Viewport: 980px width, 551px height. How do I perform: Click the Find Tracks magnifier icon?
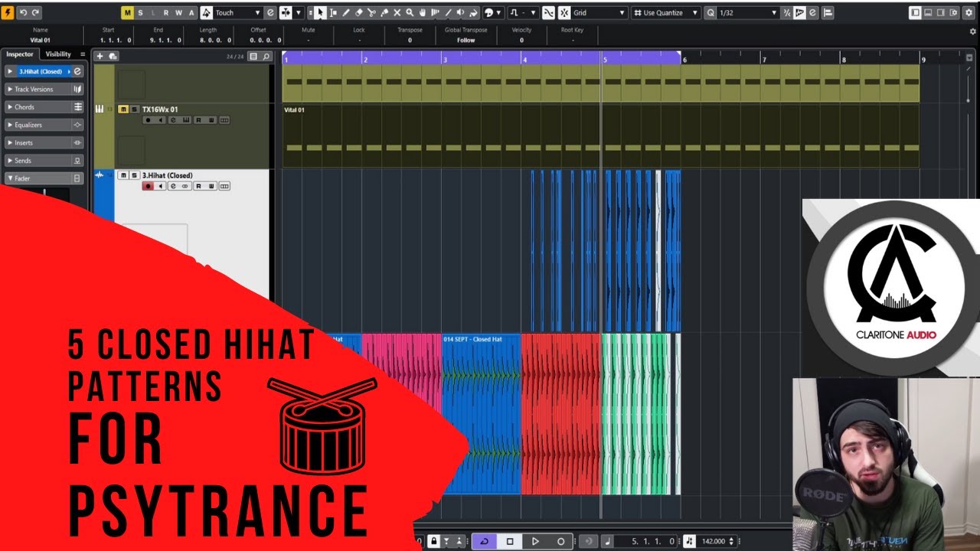pos(266,57)
